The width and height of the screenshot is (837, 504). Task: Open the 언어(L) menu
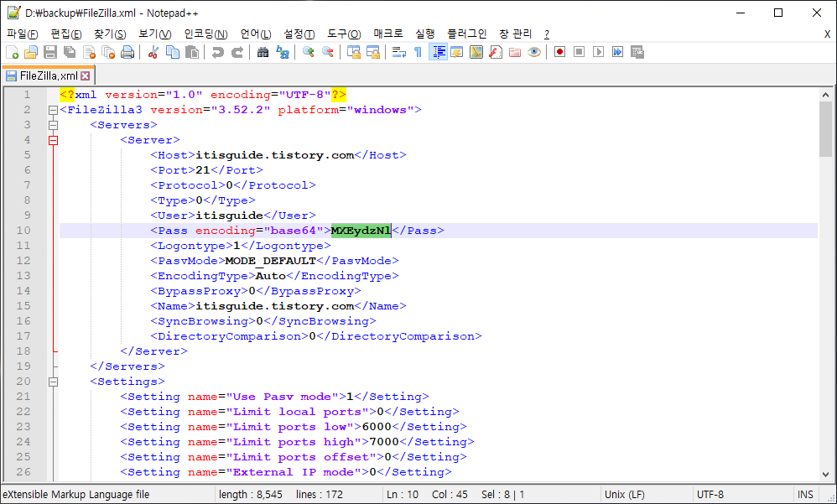[x=256, y=34]
